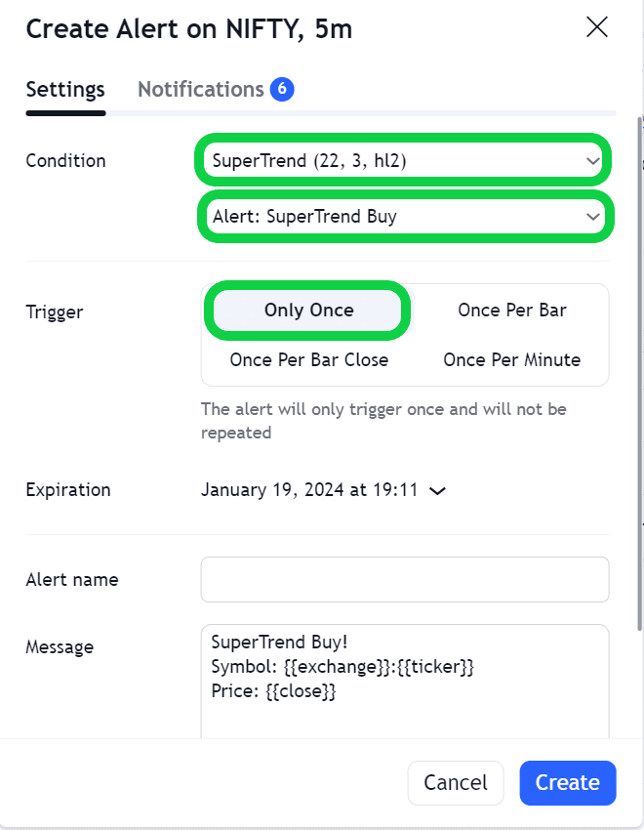Select the Only Once trigger option

pyautogui.click(x=308, y=311)
